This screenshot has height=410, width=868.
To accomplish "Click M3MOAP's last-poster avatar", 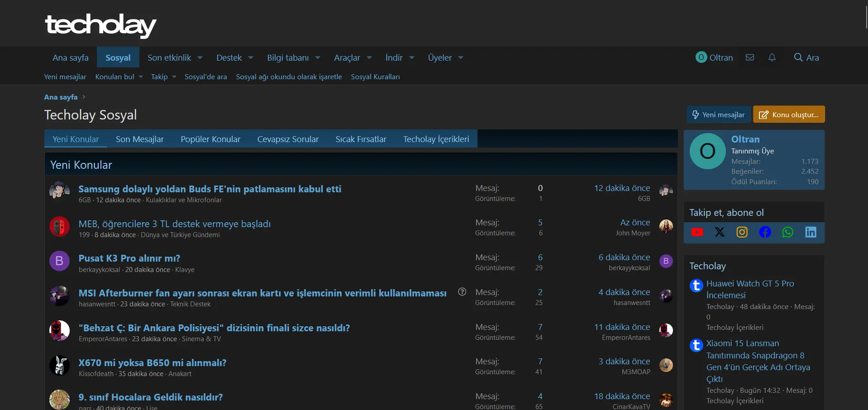I will click(666, 365).
